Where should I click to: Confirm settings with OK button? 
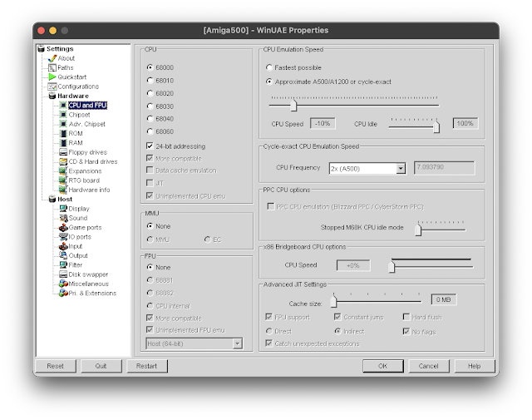coord(382,366)
